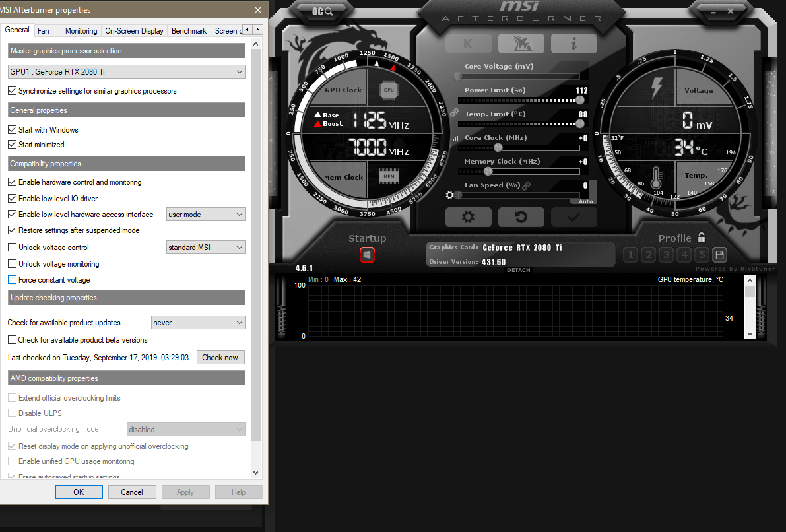Open OC Scanner in Afterburner

coord(322,11)
